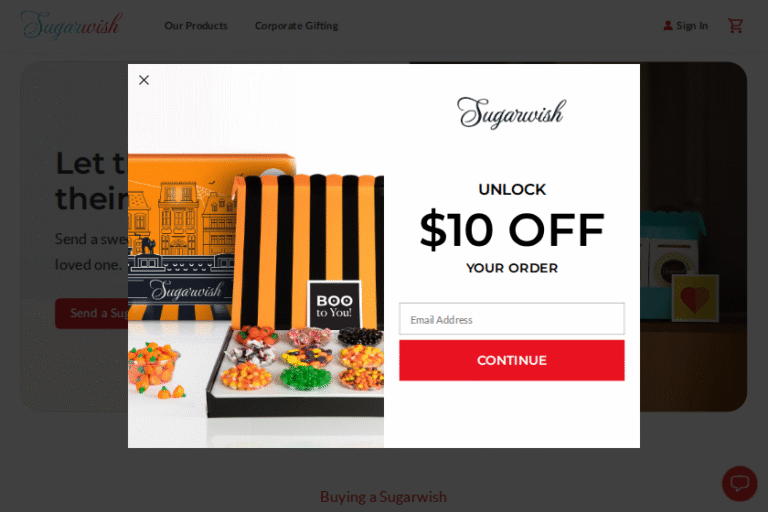Open the Our Products menu
Screen dimensions: 768x512
coord(196,25)
